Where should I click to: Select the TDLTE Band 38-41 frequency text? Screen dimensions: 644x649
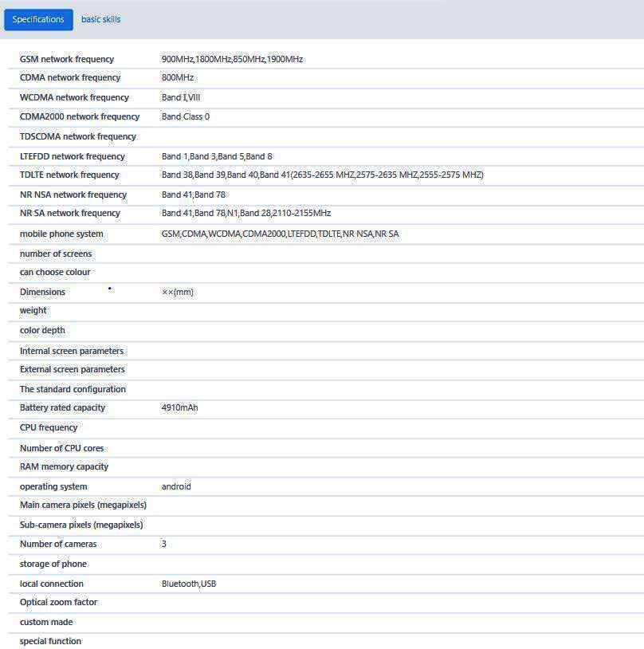pos(323,175)
